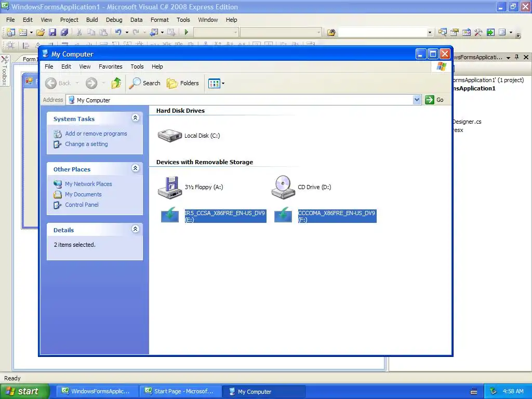Open the Visual C# Build menu
Screen dimensions: 532x399
coord(92,20)
